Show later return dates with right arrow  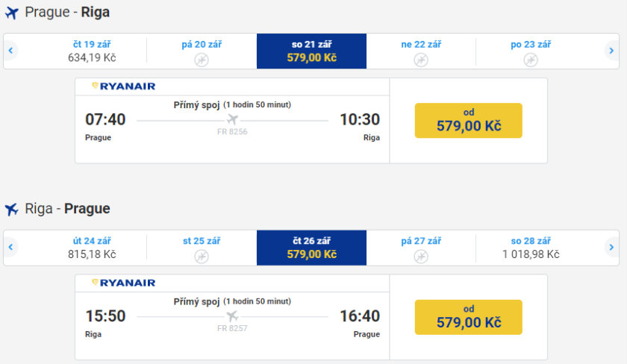(611, 247)
